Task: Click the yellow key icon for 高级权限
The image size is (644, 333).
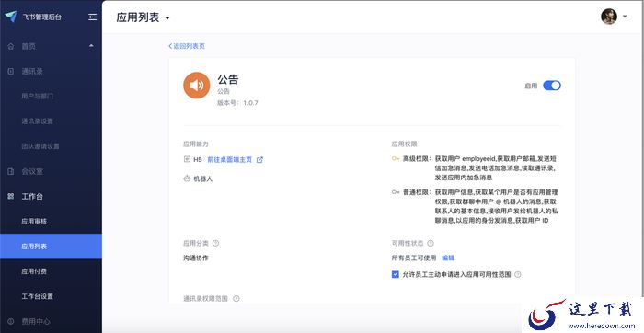Action: tap(396, 158)
